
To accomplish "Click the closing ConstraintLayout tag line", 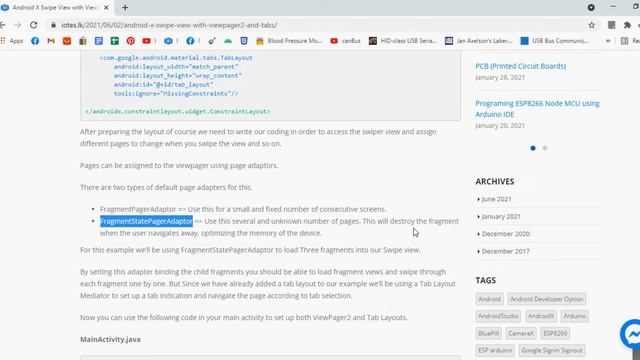I will point(178,111).
